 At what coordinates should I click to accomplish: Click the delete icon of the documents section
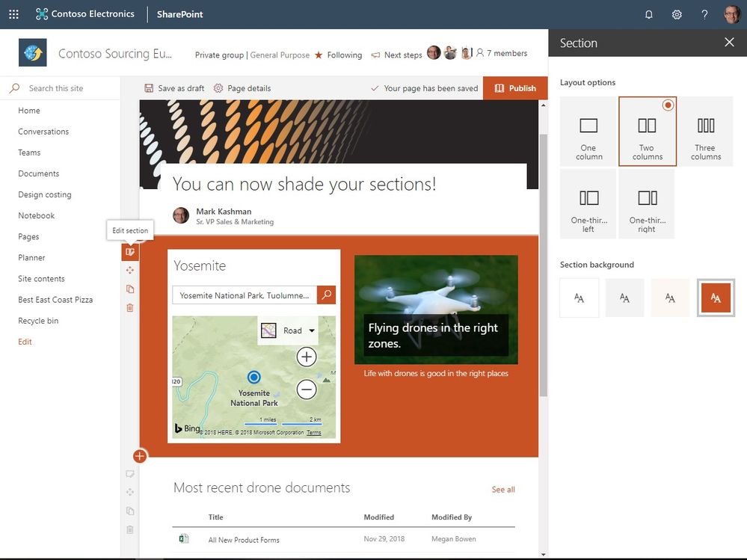click(130, 529)
